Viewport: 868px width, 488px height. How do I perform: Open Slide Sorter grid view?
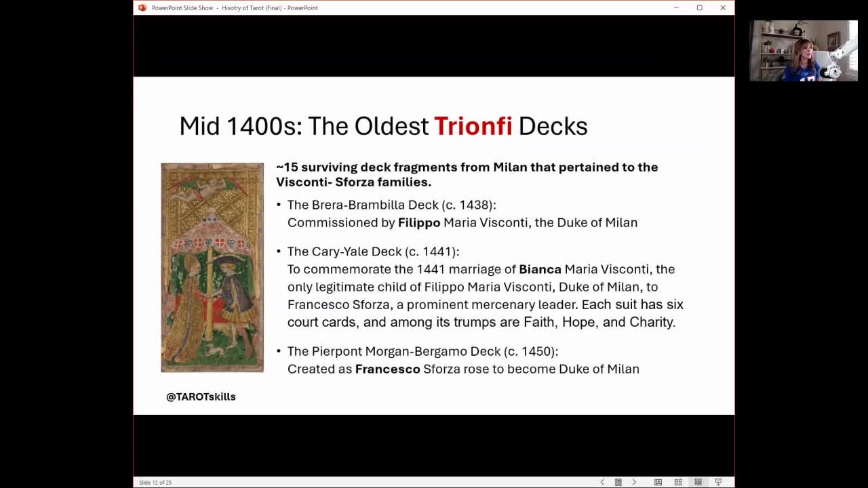678,482
